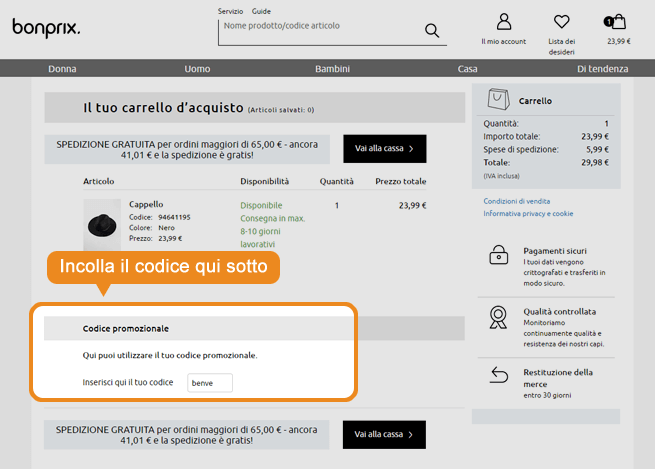Image resolution: width=655 pixels, height=469 pixels.
Task: Click the search magnifier icon
Action: [432, 30]
